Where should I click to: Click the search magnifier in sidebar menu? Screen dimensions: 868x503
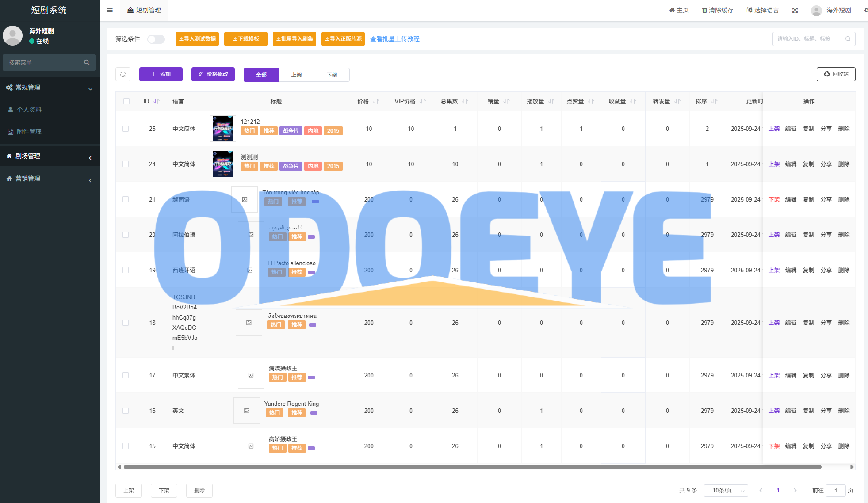87,62
